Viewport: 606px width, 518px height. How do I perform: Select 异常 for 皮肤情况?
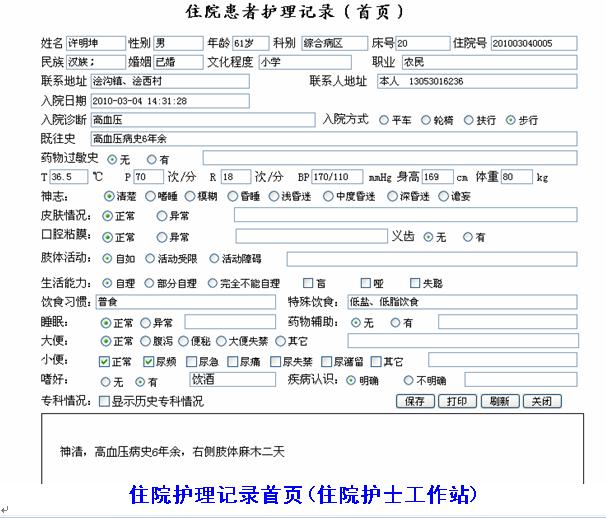(x=162, y=216)
